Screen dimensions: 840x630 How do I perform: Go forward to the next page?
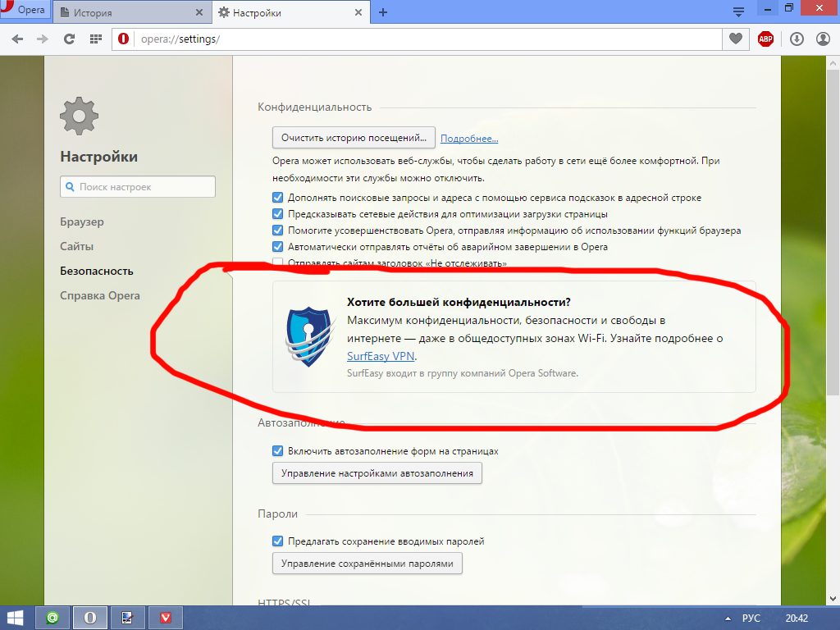pos(43,39)
